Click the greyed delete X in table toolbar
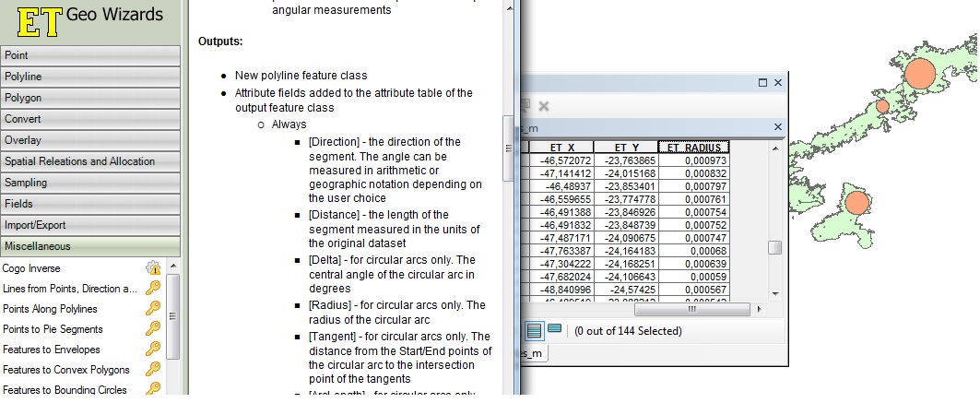The image size is (980, 403). pos(544,106)
